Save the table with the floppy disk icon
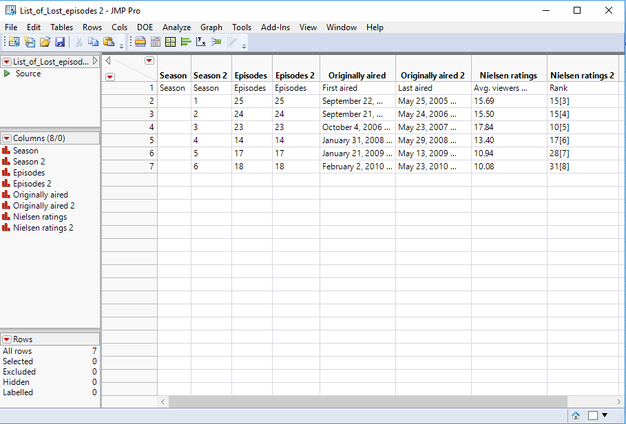626x424 pixels. tap(60, 42)
